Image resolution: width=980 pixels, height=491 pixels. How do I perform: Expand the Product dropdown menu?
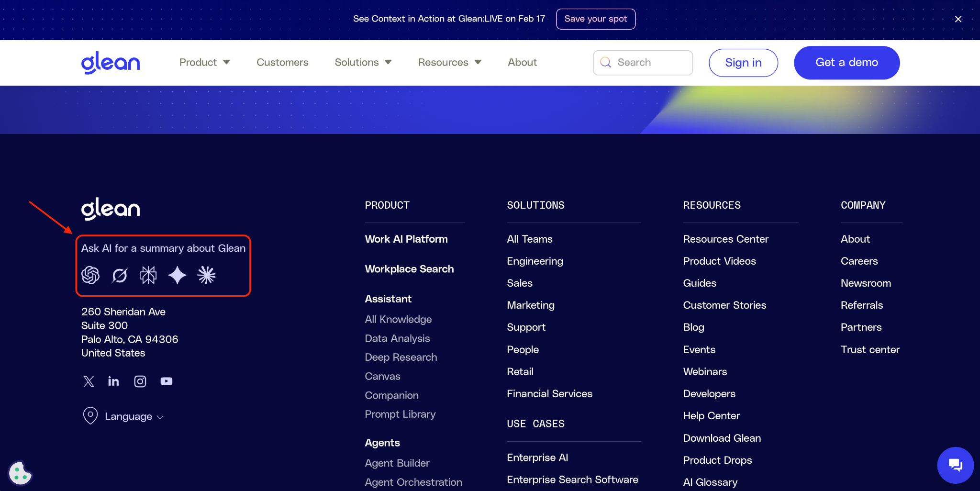pyautogui.click(x=205, y=62)
